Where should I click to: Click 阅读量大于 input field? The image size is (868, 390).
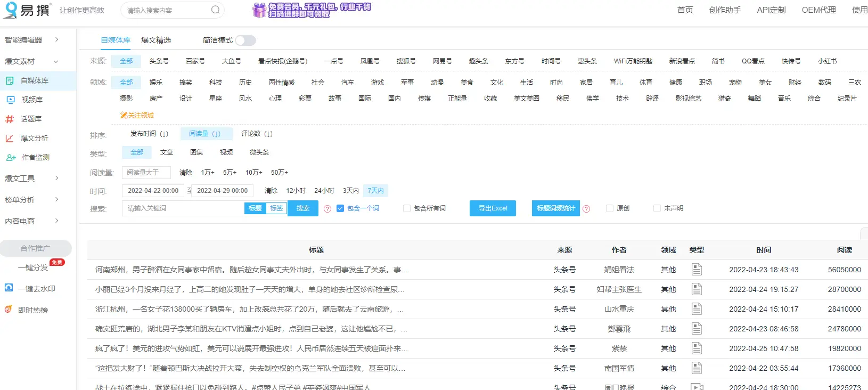click(x=146, y=173)
